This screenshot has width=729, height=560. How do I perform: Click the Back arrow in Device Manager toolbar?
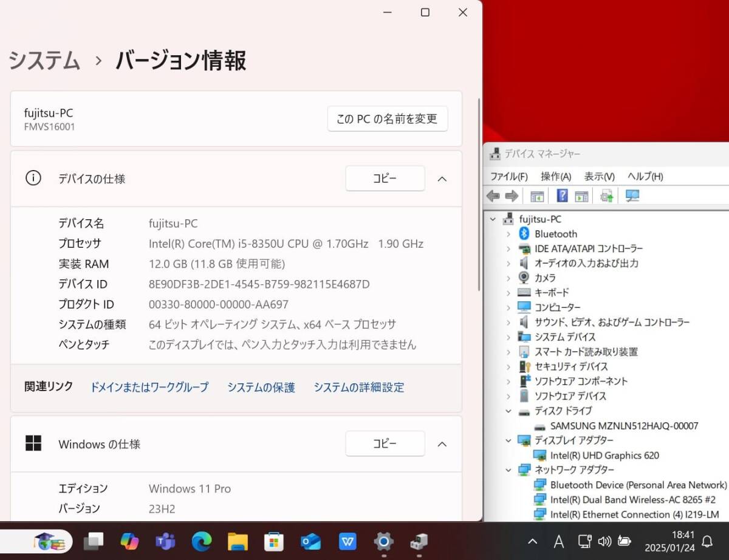click(493, 196)
